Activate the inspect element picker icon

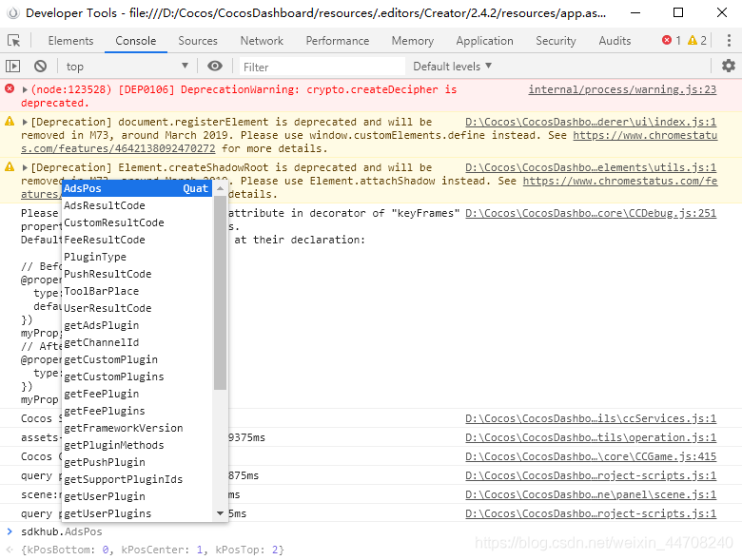pyautogui.click(x=13, y=41)
